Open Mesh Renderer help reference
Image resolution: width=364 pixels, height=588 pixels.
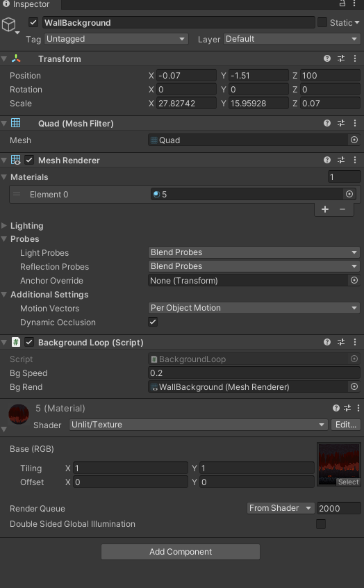pos(327,160)
